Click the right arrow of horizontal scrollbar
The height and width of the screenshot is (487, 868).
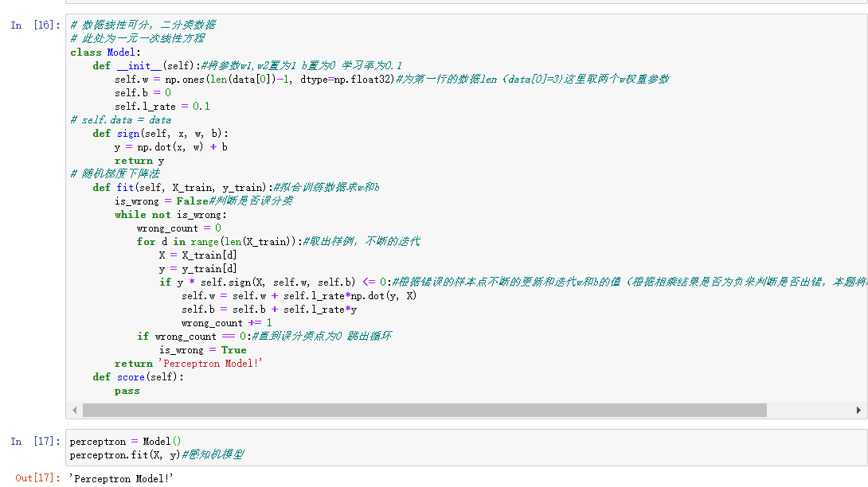pyautogui.click(x=858, y=410)
